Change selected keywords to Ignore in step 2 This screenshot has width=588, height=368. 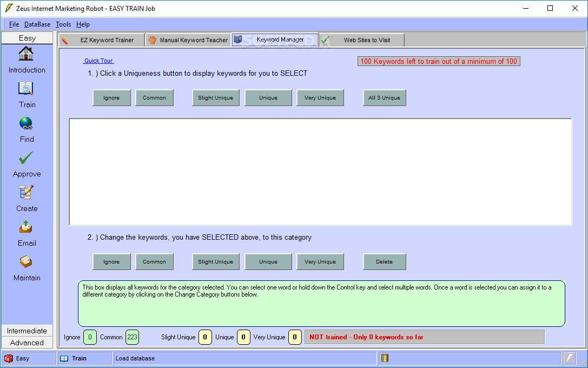click(x=111, y=261)
